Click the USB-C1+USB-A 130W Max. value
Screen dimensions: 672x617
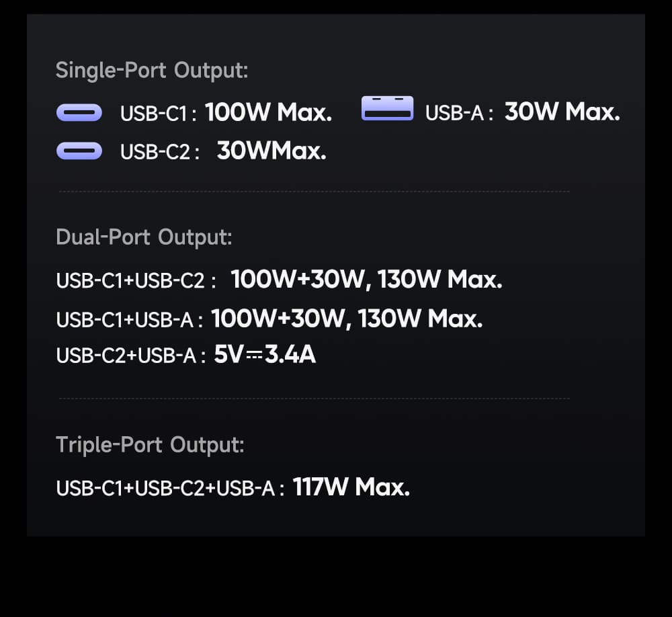[347, 319]
